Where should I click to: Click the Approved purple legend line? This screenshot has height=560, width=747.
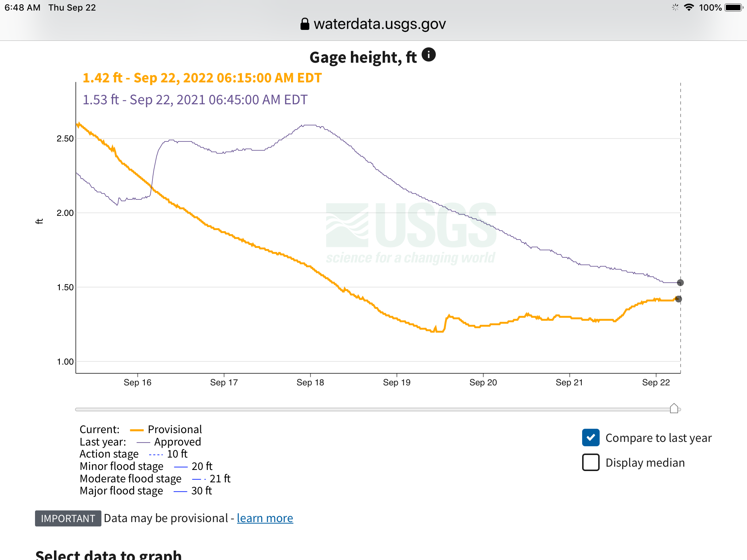[143, 443]
